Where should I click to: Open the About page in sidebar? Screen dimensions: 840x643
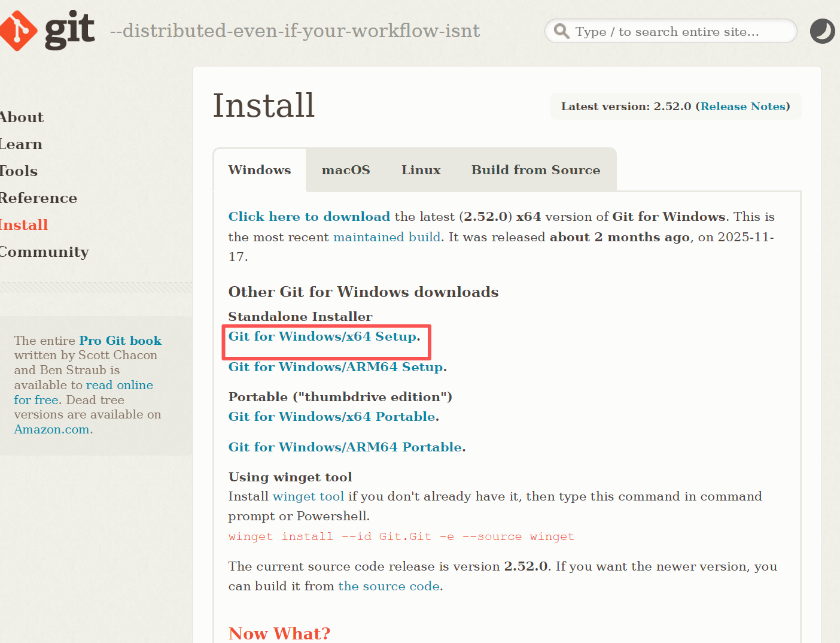click(x=22, y=117)
